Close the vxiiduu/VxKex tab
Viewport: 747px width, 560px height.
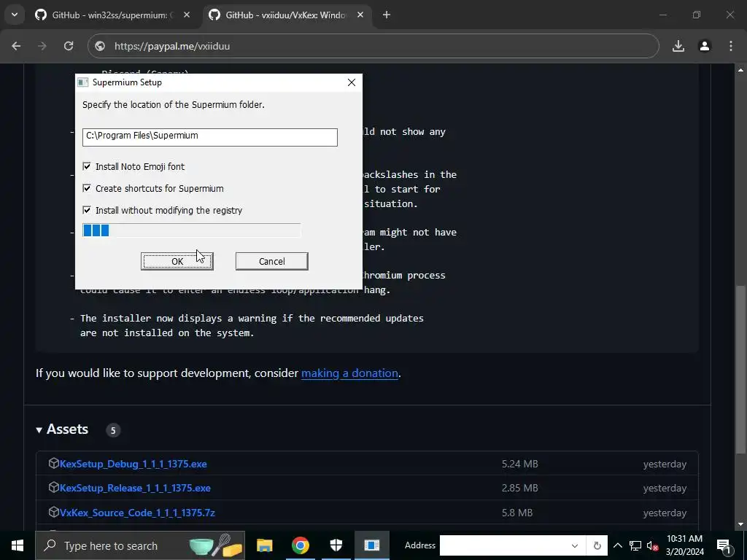360,15
